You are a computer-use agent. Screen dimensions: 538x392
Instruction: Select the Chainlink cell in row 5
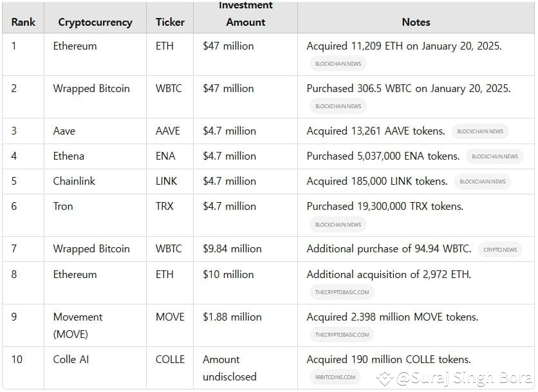[x=95, y=182]
